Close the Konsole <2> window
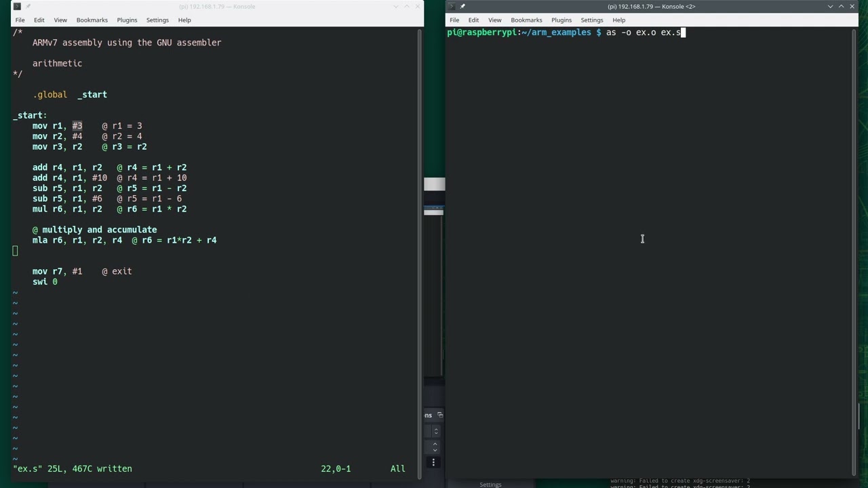This screenshot has height=488, width=868. coord(852,6)
